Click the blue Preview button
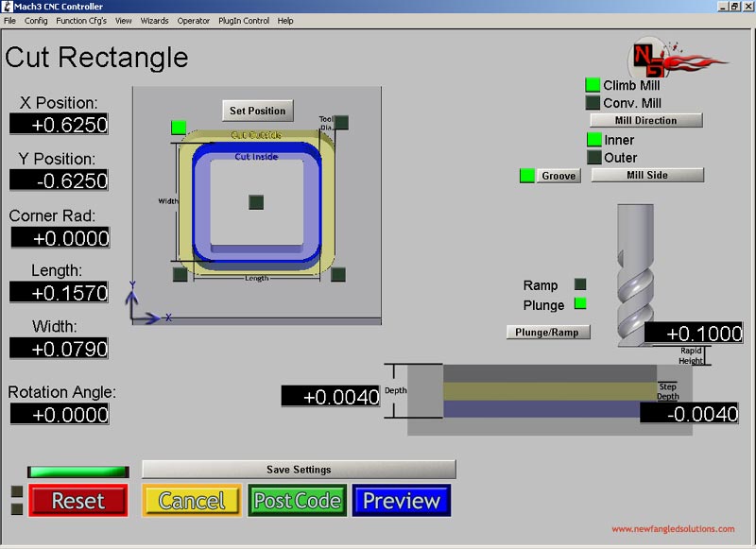756x549 pixels. [x=402, y=501]
